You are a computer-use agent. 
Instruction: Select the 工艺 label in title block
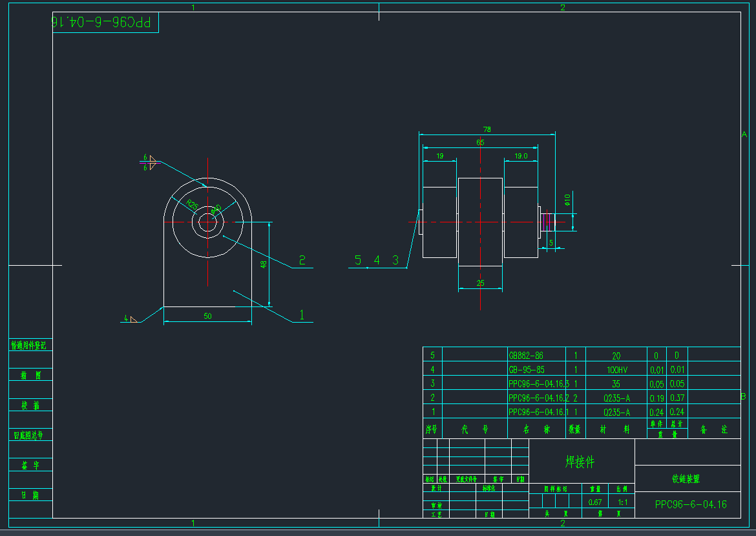(436, 515)
